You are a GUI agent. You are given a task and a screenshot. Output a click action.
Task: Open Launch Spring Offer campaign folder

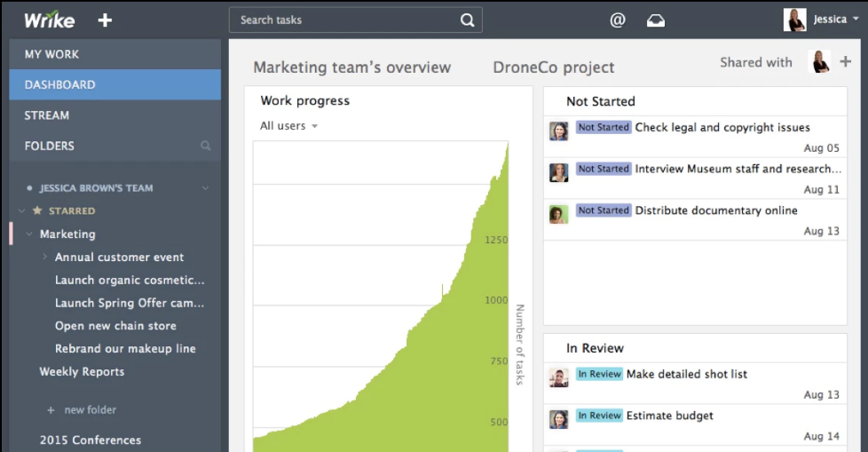click(130, 303)
